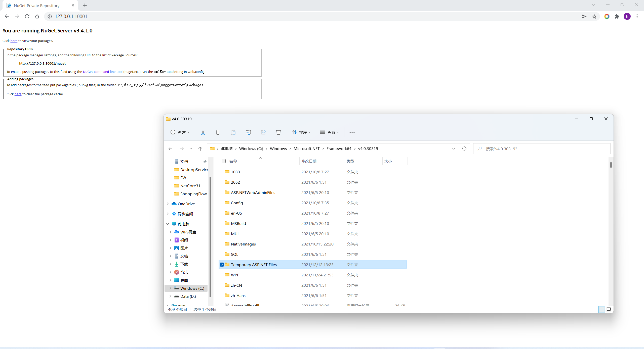The width and height of the screenshot is (644, 349).
Task: Click the colorful circle extension icon
Action: point(607,16)
